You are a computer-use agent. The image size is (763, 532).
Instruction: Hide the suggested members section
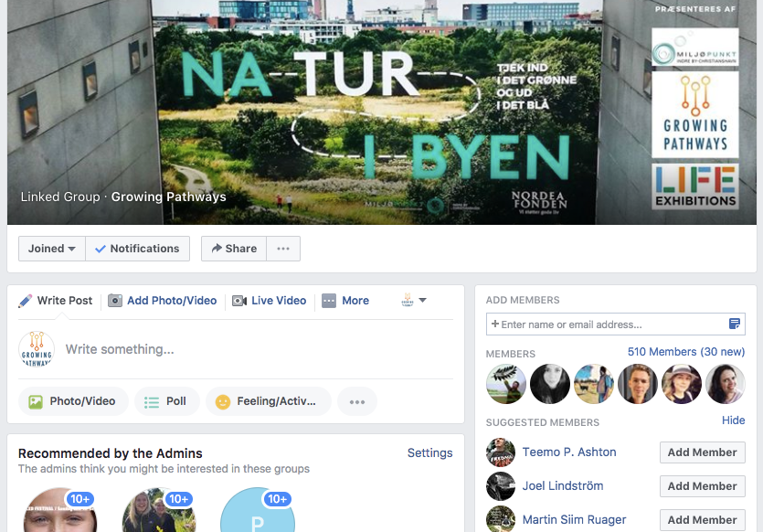(734, 420)
